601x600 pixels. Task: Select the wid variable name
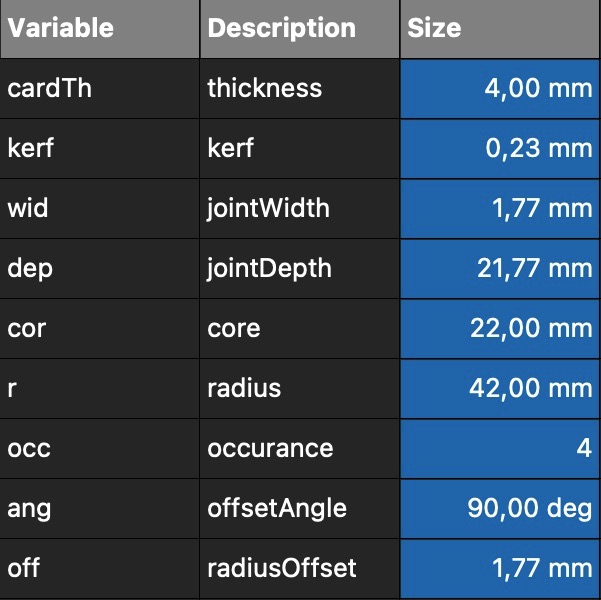tap(100, 209)
